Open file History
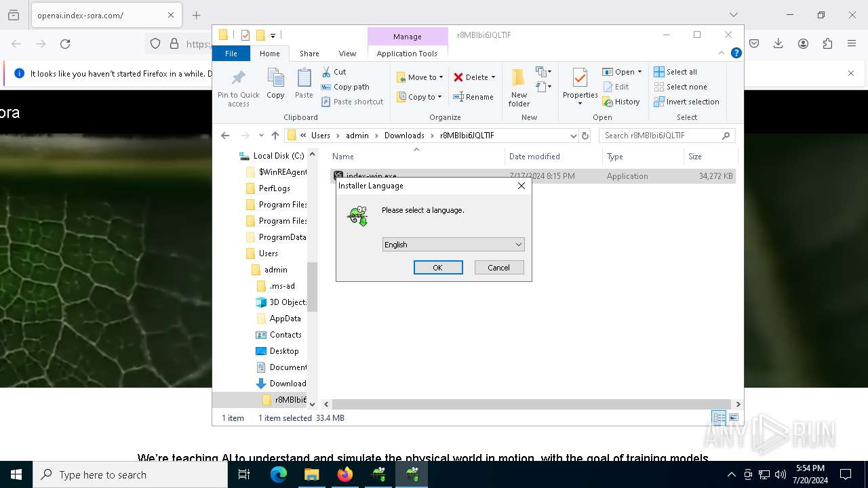868x488 pixels. point(621,102)
